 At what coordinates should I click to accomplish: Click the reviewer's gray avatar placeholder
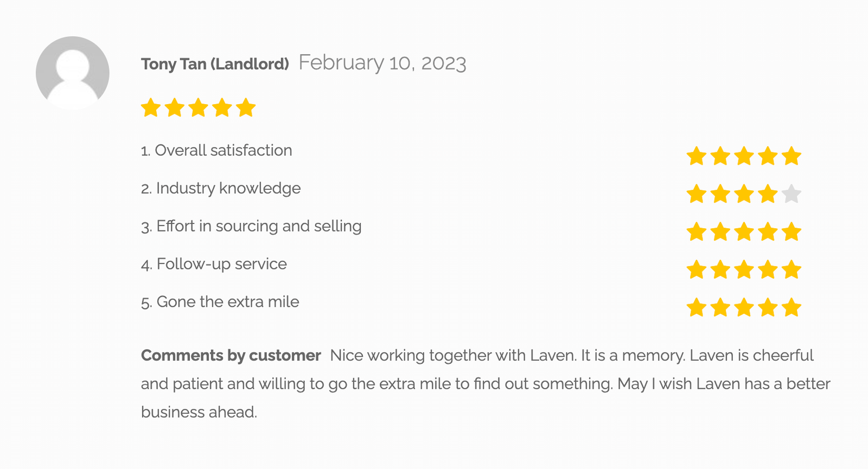[x=73, y=73]
